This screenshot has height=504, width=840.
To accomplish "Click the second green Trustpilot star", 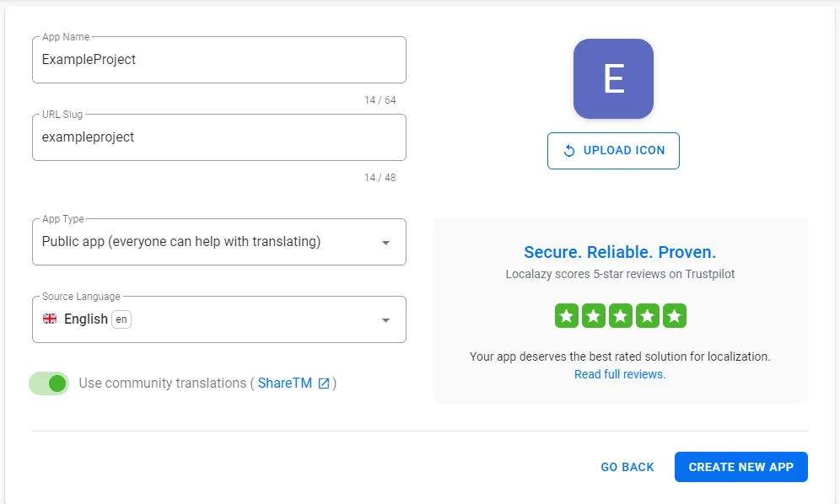I will pyautogui.click(x=594, y=316).
